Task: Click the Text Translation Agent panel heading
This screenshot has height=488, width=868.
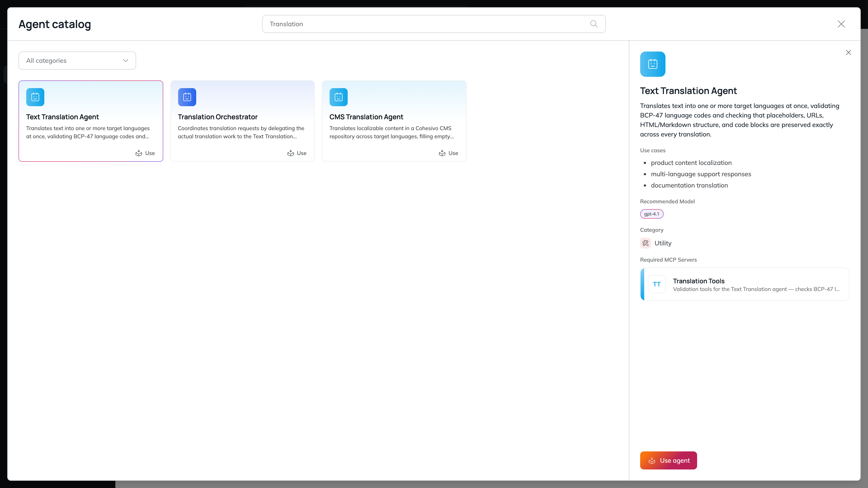Action: [688, 91]
